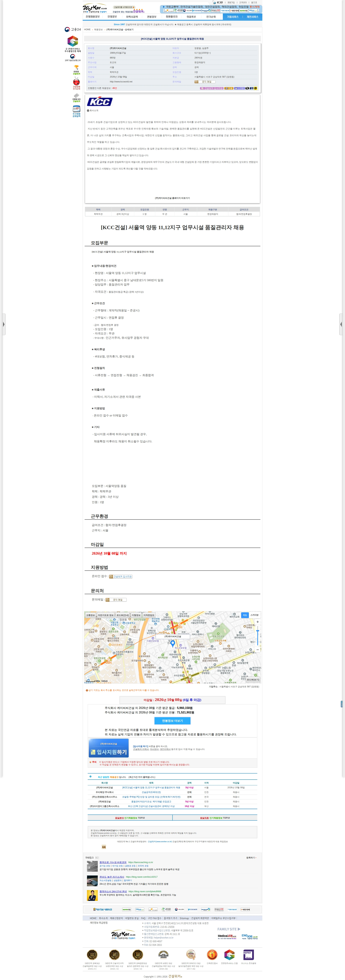Click 문의 메일 button in company info
Image resolution: width=345 pixels, height=980 pixels.
tap(205, 81)
